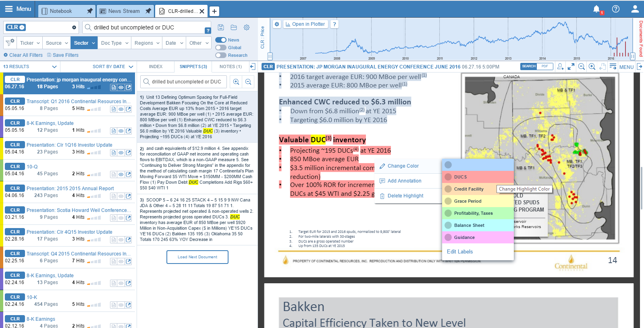The width and height of the screenshot is (644, 328).
Task: Preview the 2015 Annual Report document
Action: click(121, 196)
